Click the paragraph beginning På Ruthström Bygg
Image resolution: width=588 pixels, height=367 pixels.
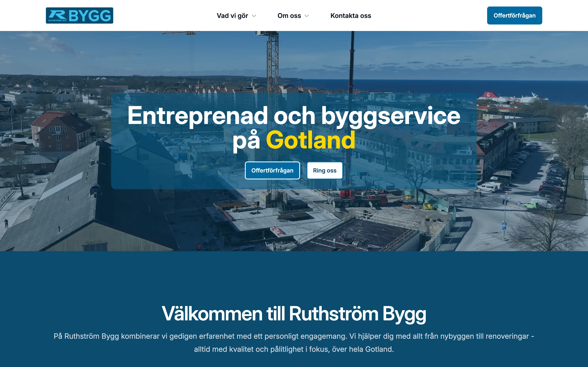click(294, 343)
